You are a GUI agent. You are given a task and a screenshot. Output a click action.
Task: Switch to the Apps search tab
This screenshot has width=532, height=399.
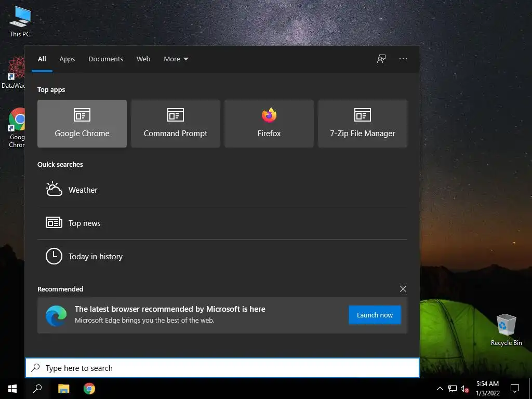point(67,59)
